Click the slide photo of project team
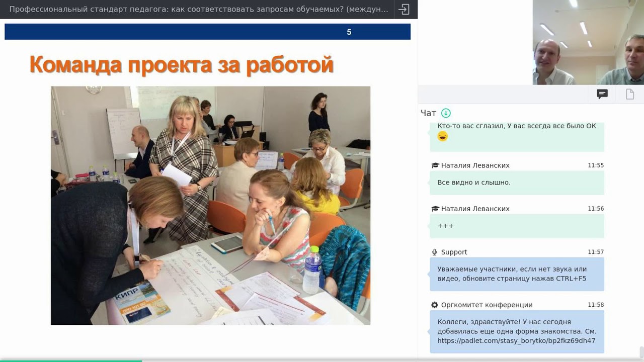 click(210, 205)
